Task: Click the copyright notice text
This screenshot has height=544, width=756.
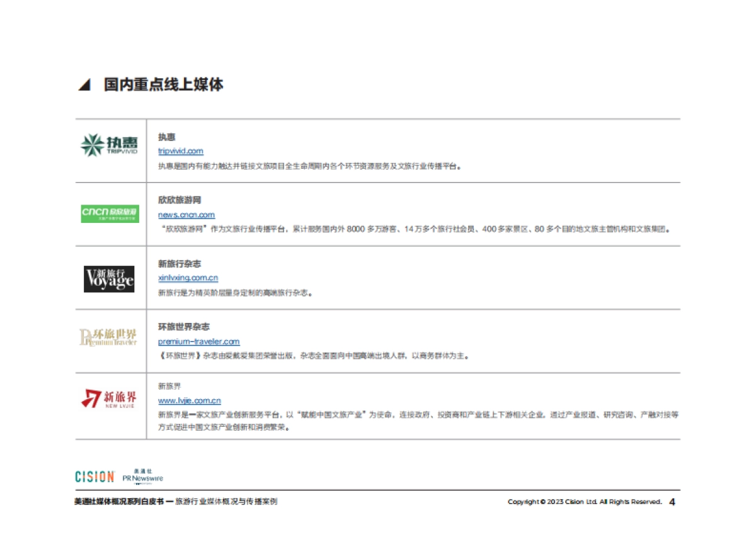Action: [x=583, y=502]
